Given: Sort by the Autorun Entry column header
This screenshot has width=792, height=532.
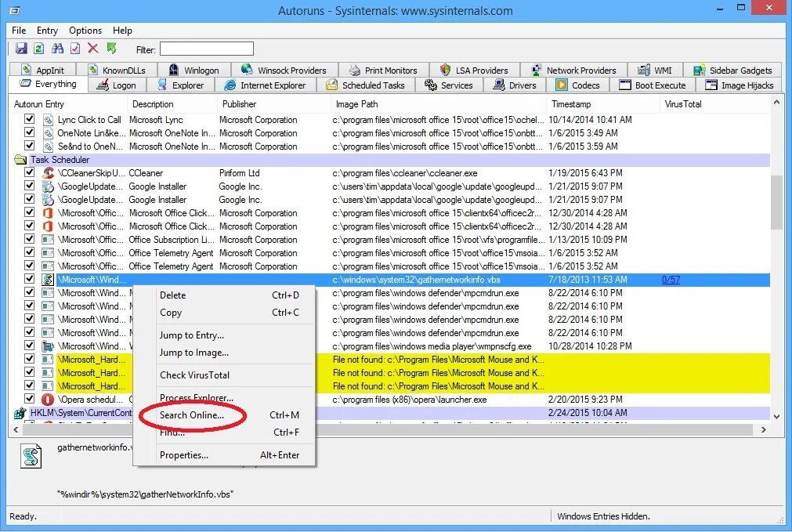Looking at the screenshot, I should coord(69,104).
